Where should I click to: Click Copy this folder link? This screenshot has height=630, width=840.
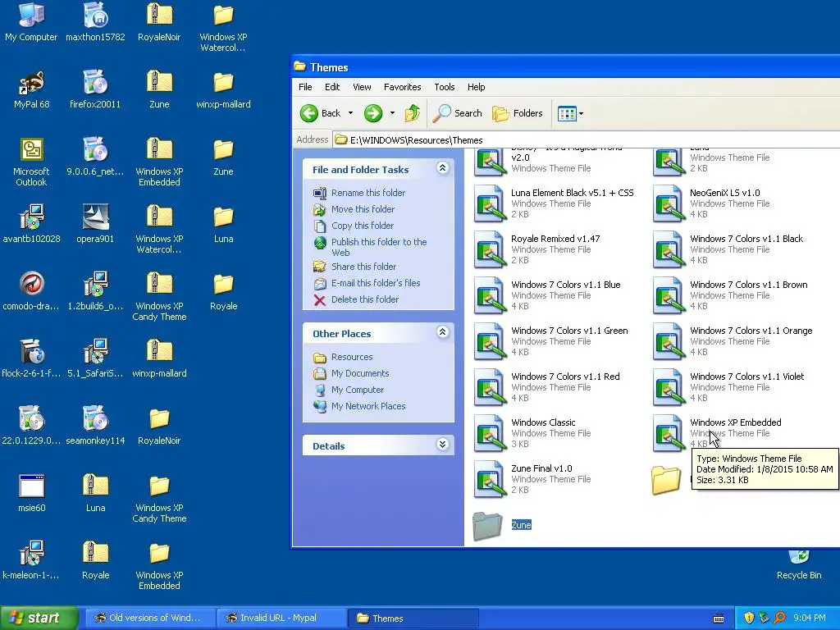coord(362,226)
